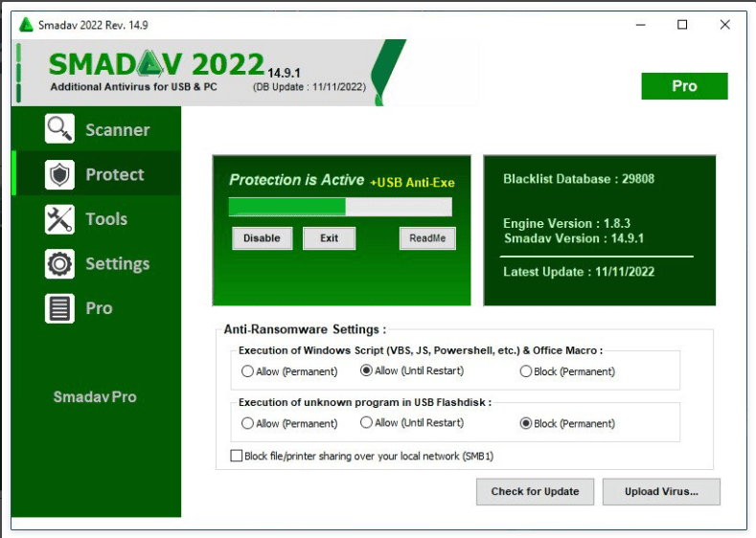Click the Blacklist Database : 29808 text
756x538 pixels.
tap(579, 179)
